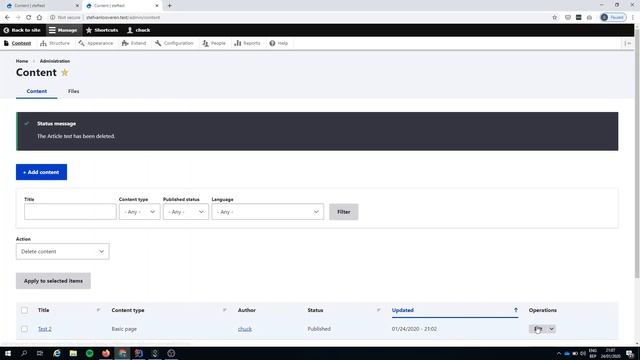Click browser Back arrow

[x=7, y=18]
